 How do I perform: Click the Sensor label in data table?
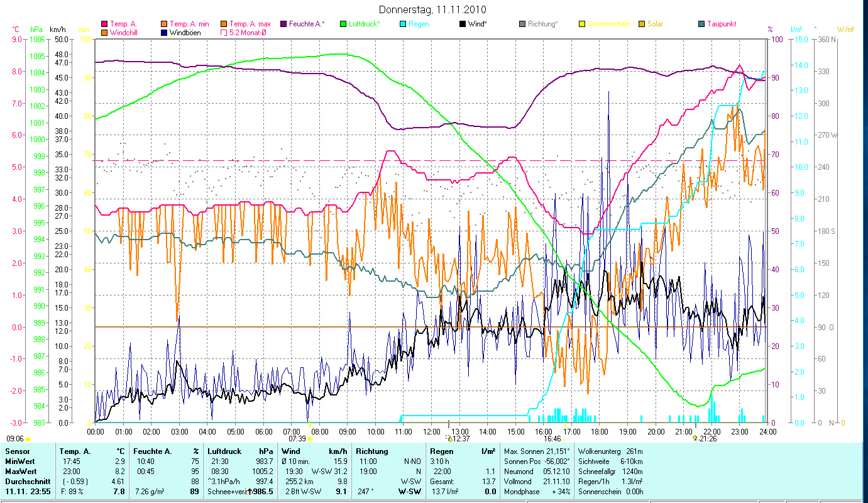(17, 451)
